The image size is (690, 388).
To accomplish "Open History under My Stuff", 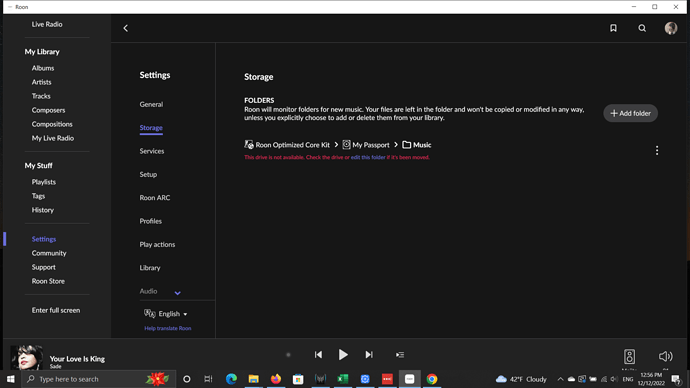I will tap(43, 210).
